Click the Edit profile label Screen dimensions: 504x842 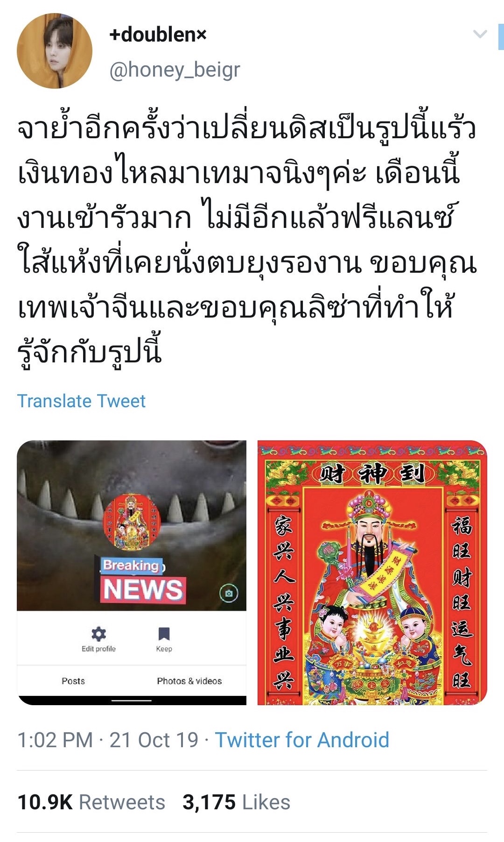tap(98, 649)
